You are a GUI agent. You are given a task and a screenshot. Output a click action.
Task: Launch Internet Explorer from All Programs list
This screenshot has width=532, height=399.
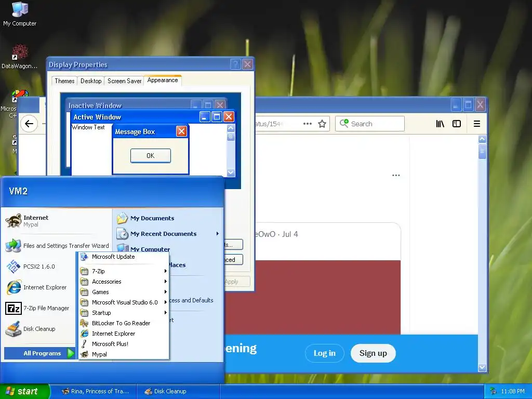click(124, 334)
